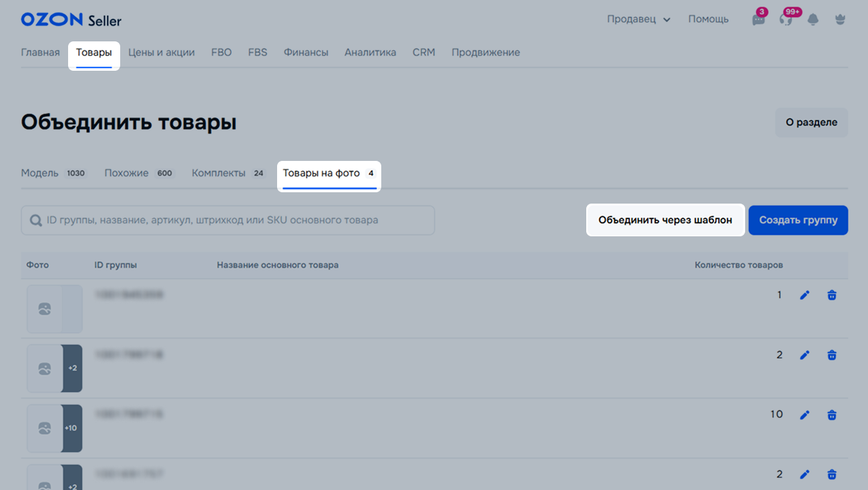Open support headset icon with 99+ badge

(786, 19)
